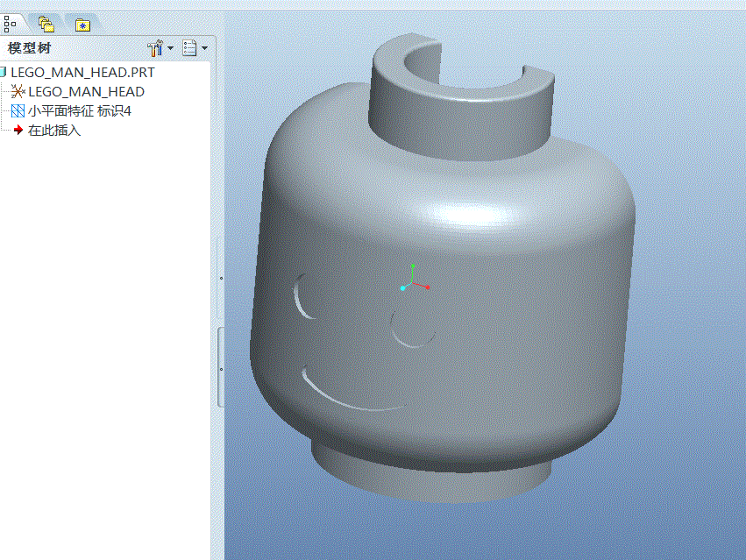Click the facet feature icon in tree
The height and width of the screenshot is (560, 746).
tap(18, 110)
